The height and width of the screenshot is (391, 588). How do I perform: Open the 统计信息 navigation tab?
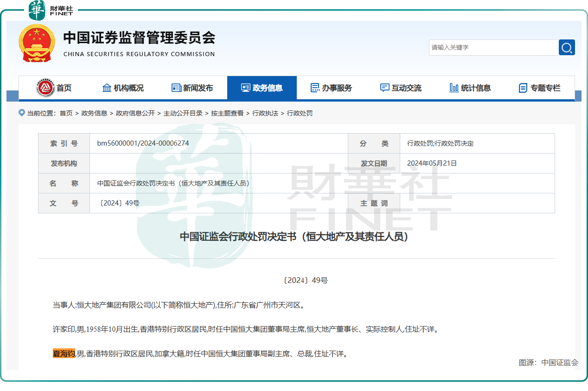click(x=471, y=88)
